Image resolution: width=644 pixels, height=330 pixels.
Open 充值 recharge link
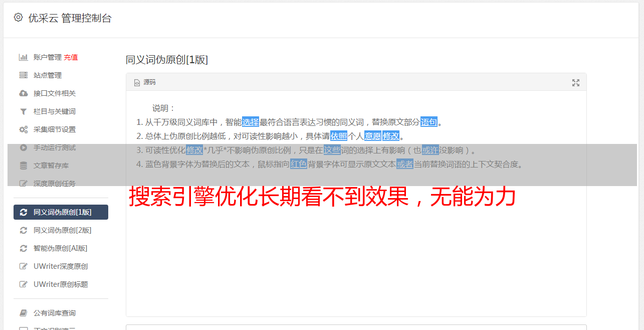click(x=71, y=57)
